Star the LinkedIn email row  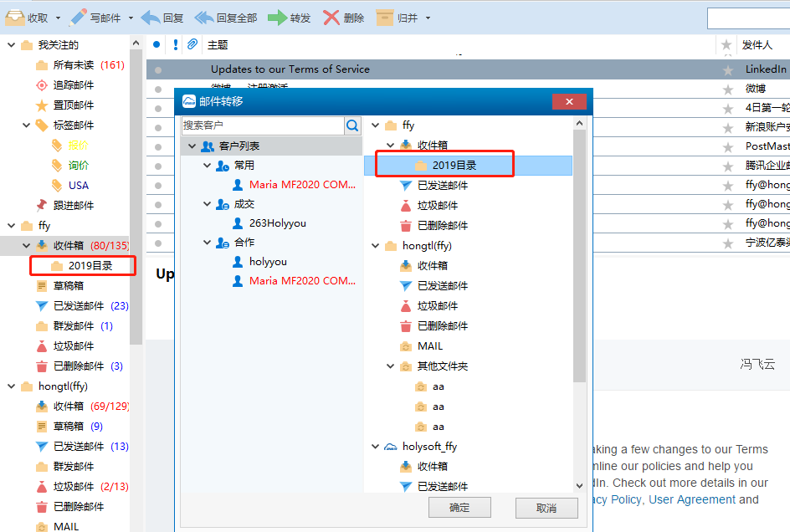tap(727, 69)
